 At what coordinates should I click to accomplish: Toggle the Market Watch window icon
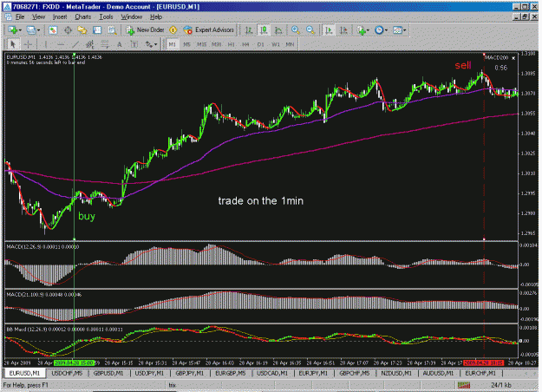click(53, 30)
